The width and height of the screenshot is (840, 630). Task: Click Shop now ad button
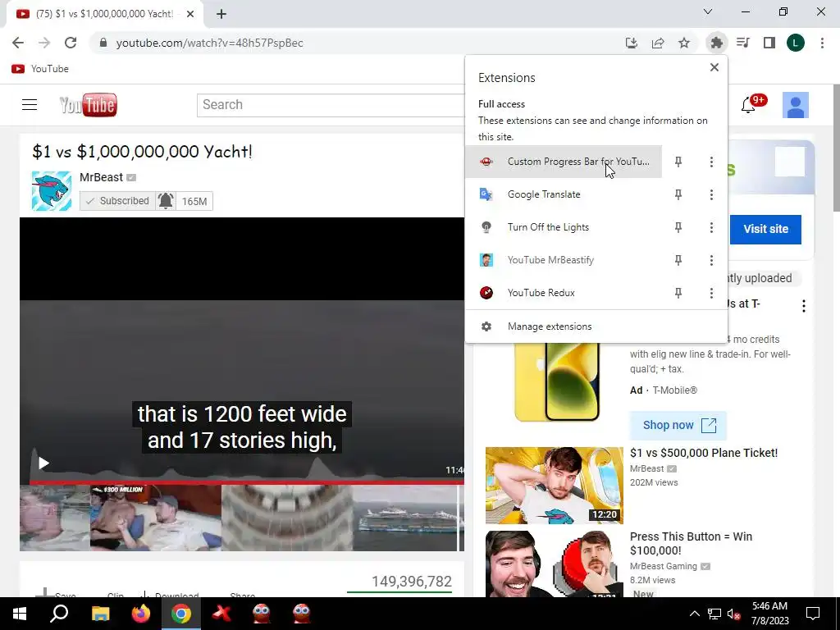coord(678,426)
